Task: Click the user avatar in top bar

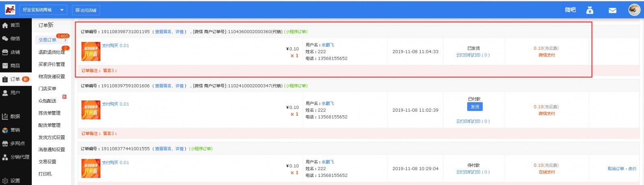Action: [634, 10]
